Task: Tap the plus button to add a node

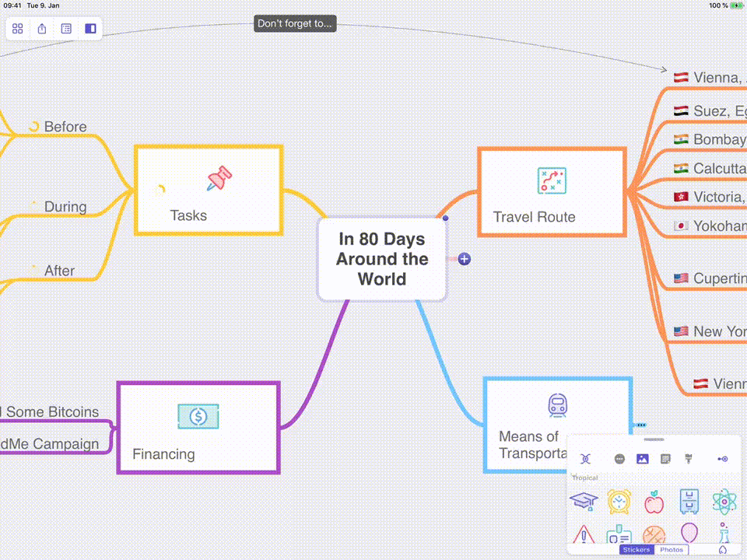Action: coord(464,259)
